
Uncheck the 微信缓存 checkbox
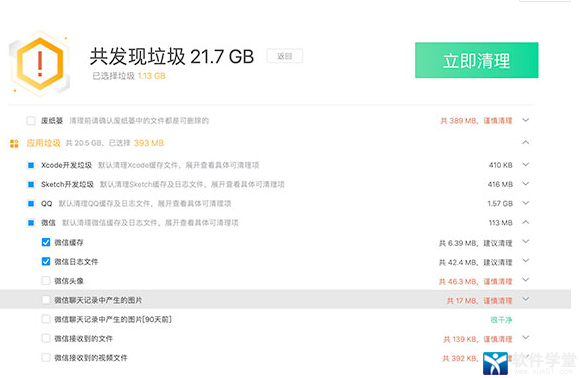pos(46,242)
